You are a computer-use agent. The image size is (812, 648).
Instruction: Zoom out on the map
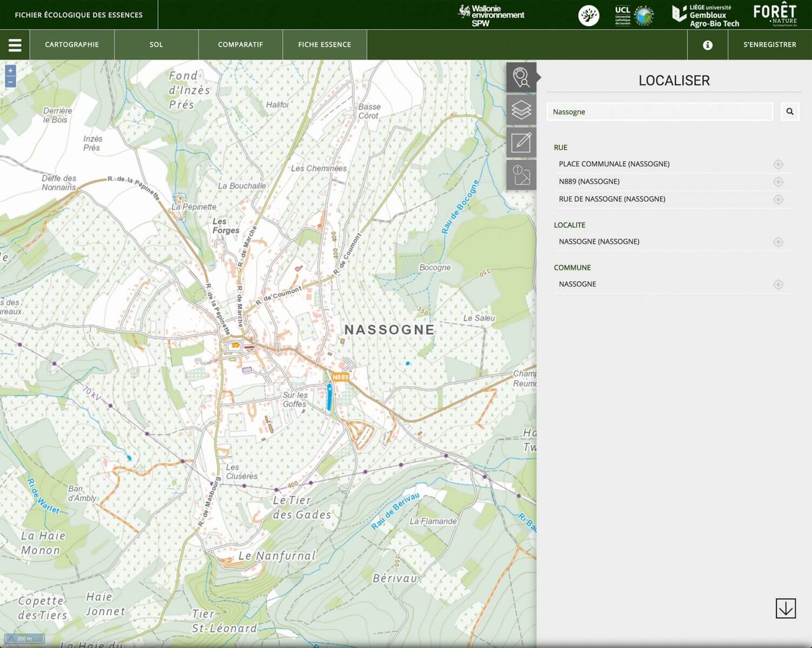(10, 82)
